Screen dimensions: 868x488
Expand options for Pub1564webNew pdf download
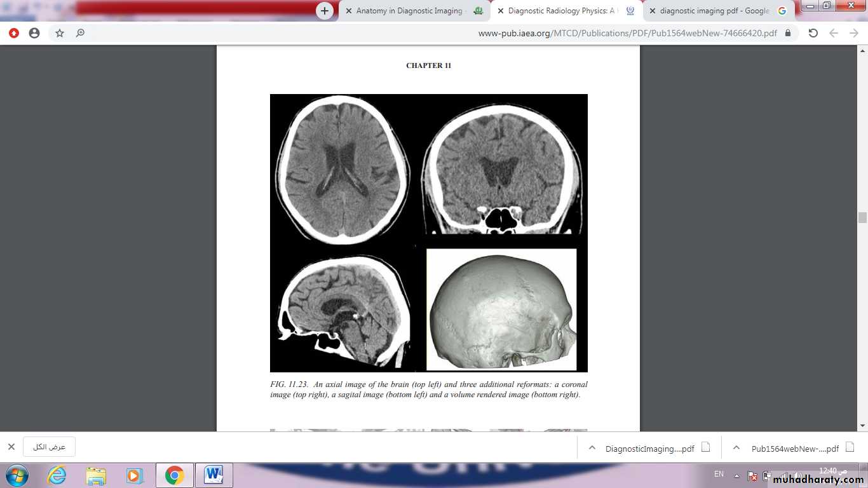point(736,448)
